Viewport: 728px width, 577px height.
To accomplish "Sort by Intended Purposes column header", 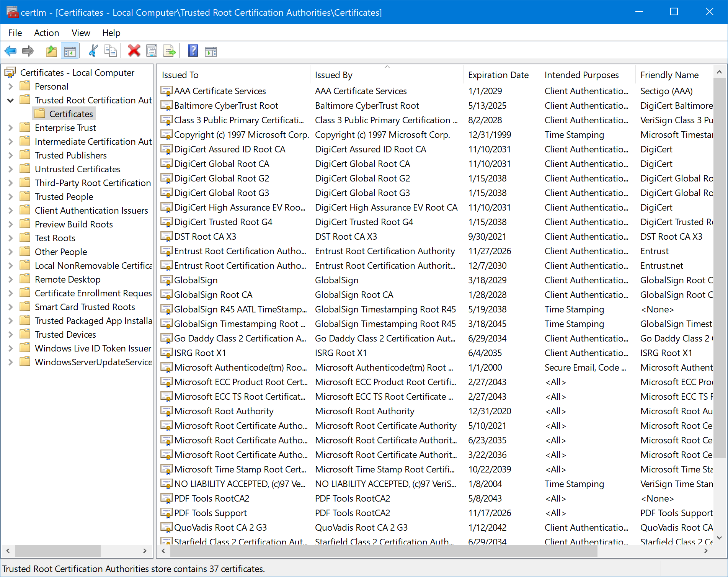I will tap(588, 75).
